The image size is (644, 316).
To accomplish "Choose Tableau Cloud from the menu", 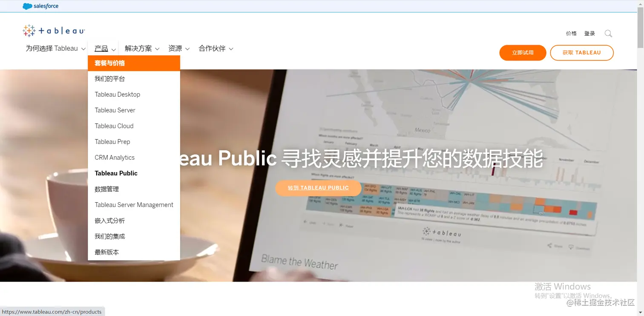I will point(134,126).
